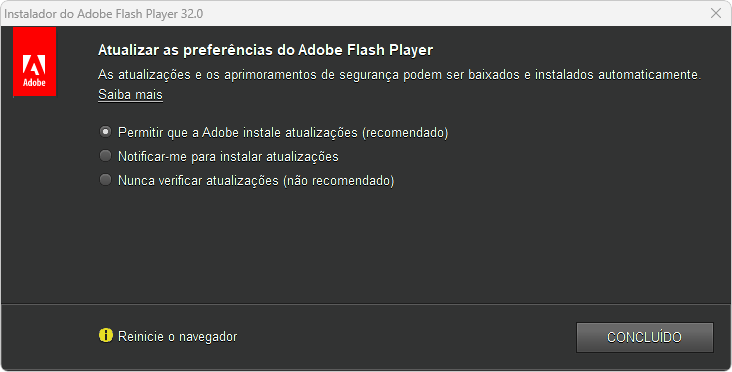Click the red Adobe logo
Screen dimensions: 732x372
35,61
